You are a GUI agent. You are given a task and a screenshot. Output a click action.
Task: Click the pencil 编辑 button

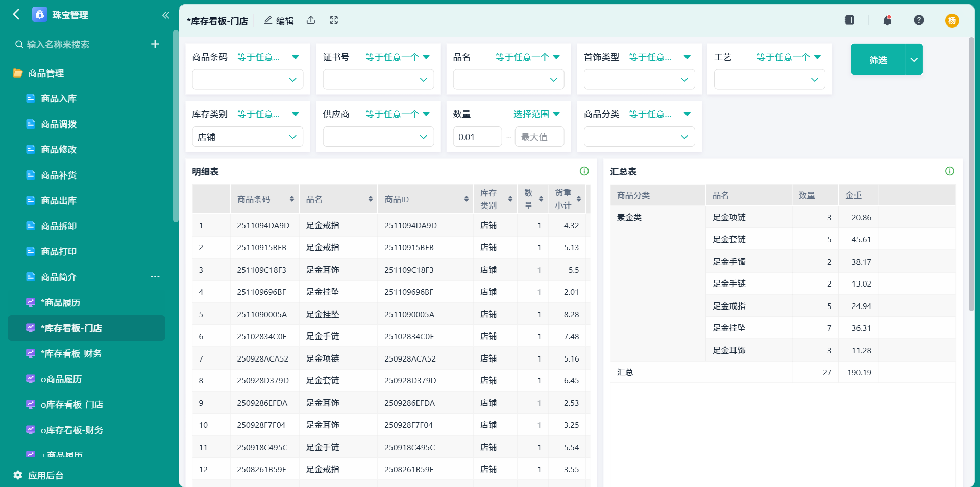coord(279,20)
